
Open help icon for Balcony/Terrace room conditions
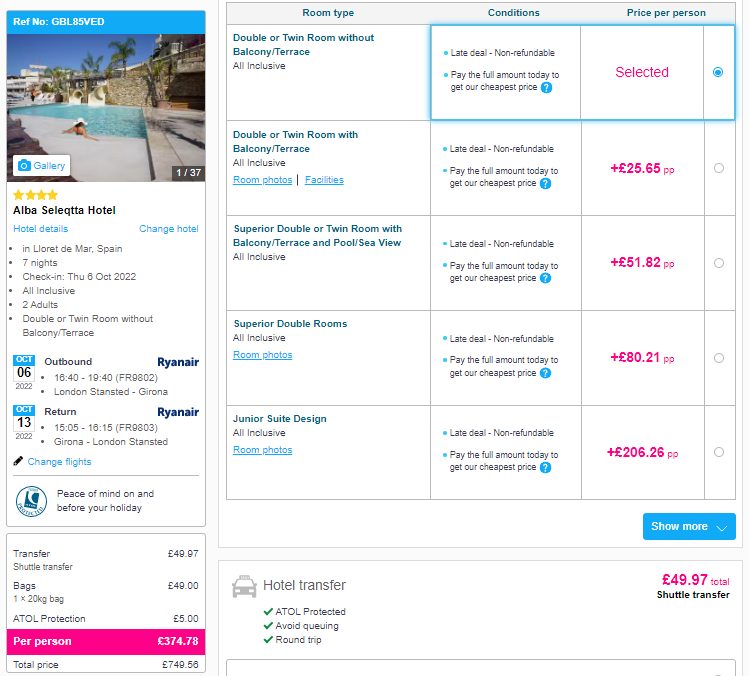pyautogui.click(x=546, y=183)
